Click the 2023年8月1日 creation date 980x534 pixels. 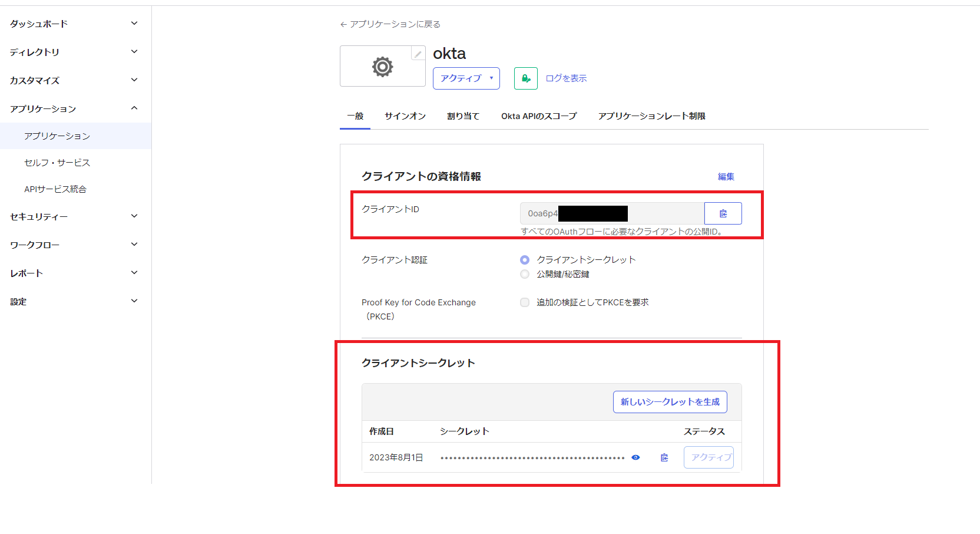click(x=396, y=457)
